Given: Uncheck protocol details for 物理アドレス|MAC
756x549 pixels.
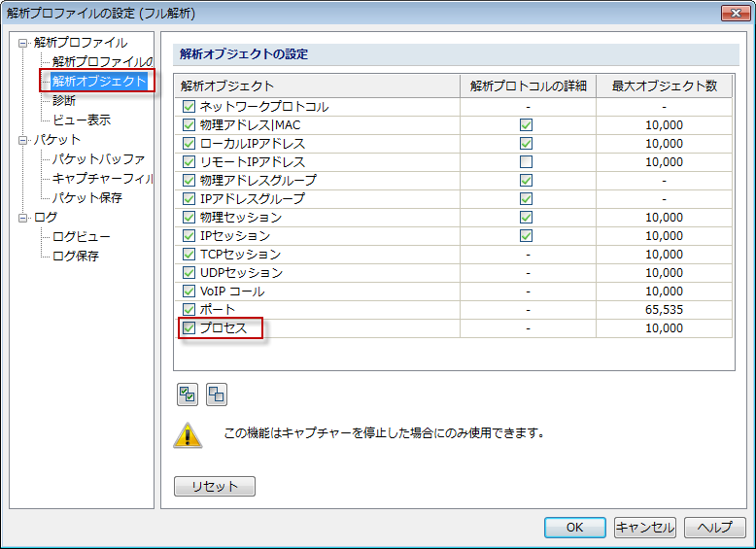Looking at the screenshot, I should point(526,125).
